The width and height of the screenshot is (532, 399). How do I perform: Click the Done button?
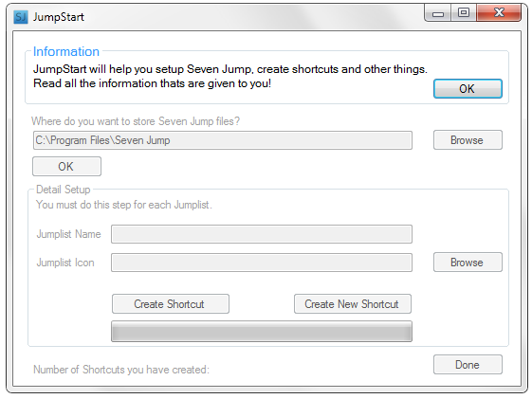pos(468,365)
